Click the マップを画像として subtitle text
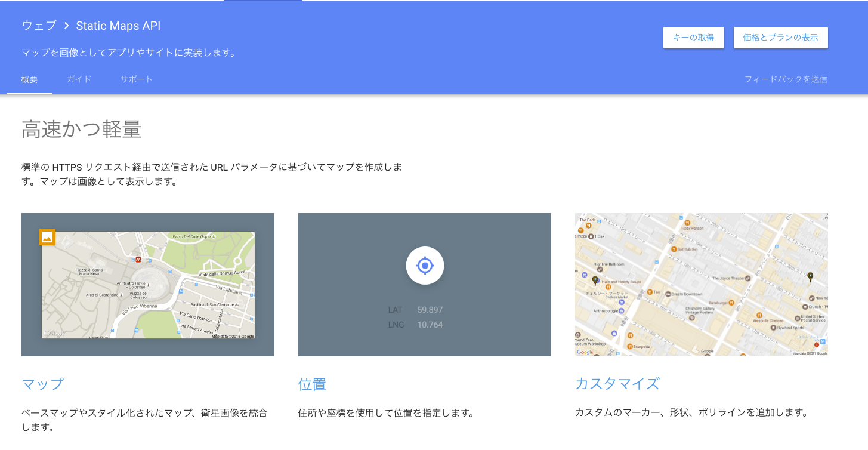The image size is (868, 450). [x=129, y=53]
